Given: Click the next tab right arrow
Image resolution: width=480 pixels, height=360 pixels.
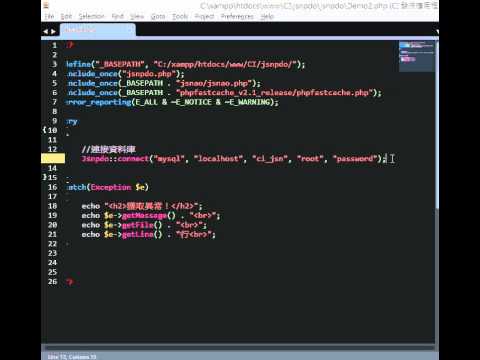Looking at the screenshot, I should click(x=53, y=31).
